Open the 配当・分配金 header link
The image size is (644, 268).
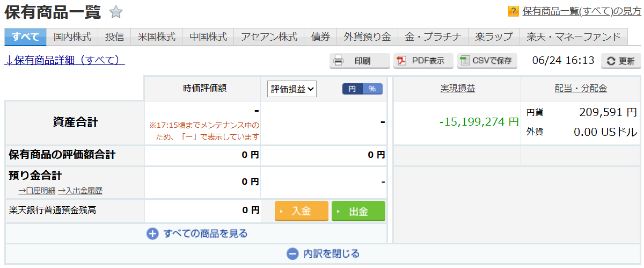581,89
